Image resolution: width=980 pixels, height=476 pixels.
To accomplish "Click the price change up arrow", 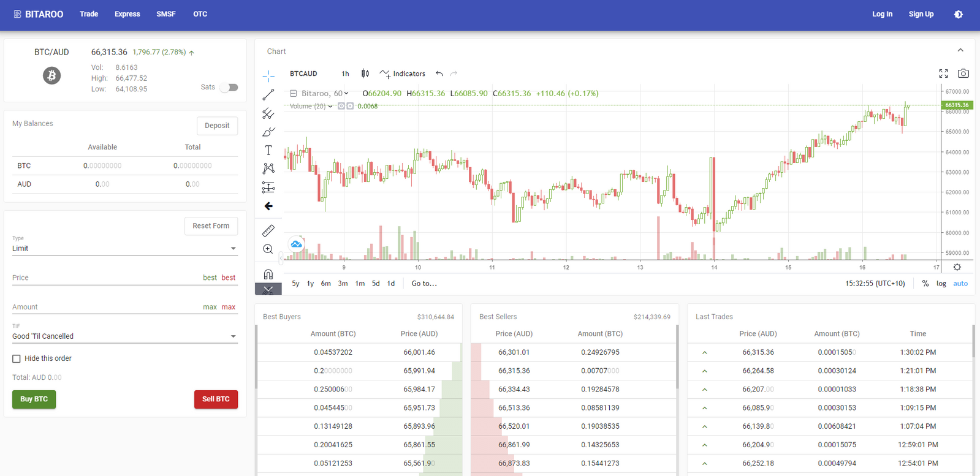I will click(x=192, y=53).
